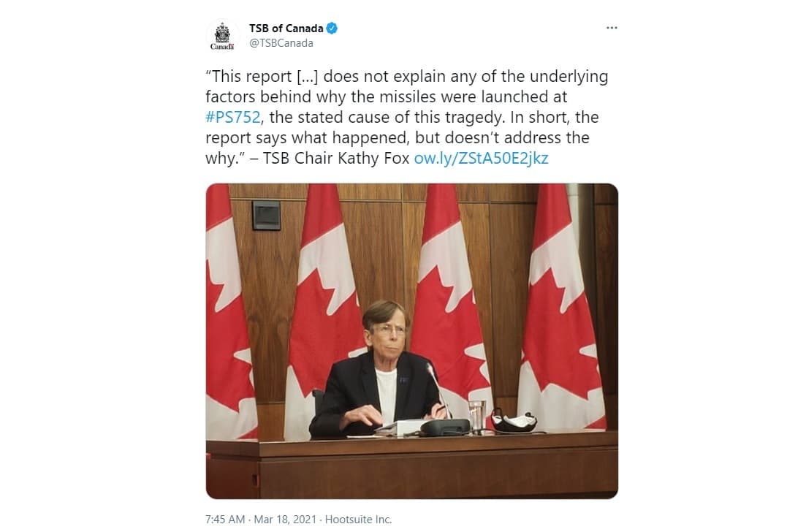The height and width of the screenshot is (532, 806).
Task: Open the #PS752 hashtag feed
Action: [x=234, y=117]
